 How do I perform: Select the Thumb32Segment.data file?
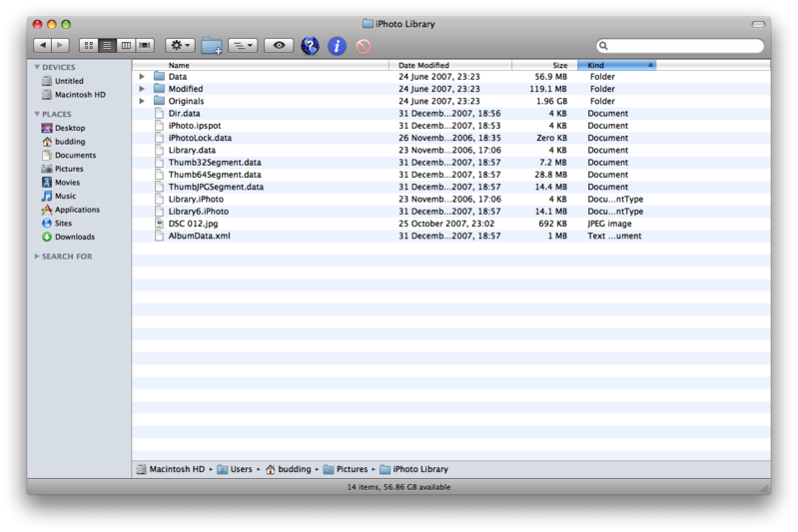tap(450, 163)
